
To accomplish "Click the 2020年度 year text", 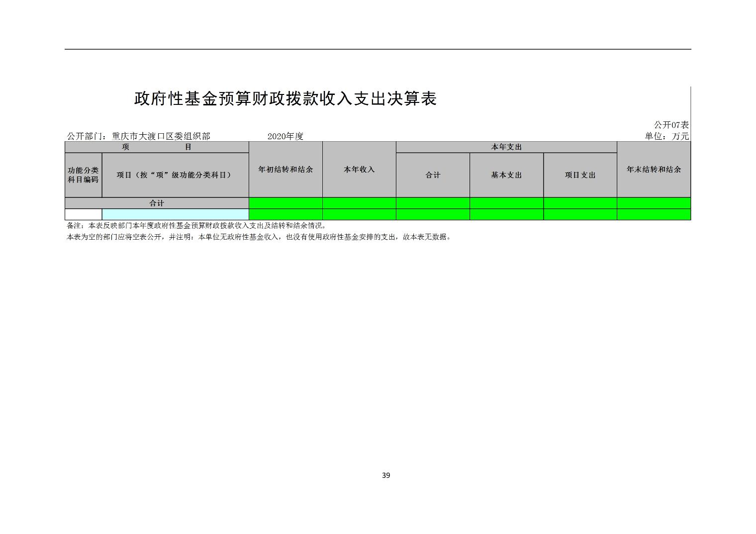I will point(285,136).
